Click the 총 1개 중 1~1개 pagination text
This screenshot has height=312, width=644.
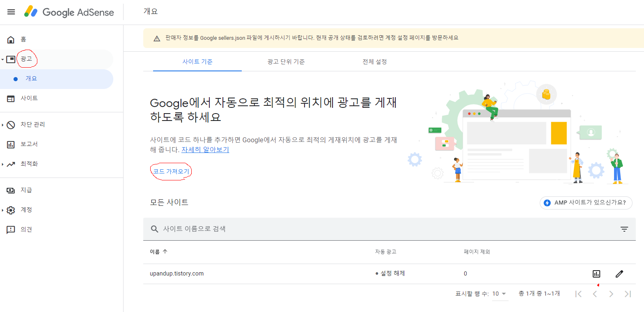539,294
